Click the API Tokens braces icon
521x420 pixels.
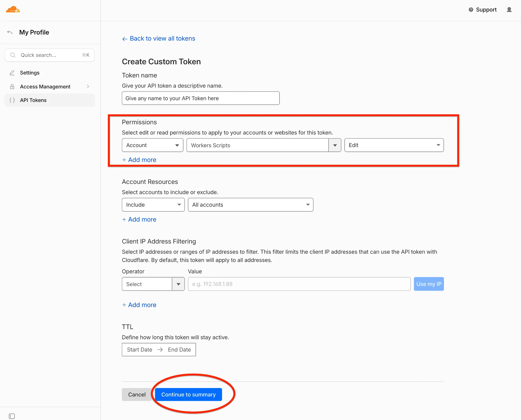coord(12,100)
